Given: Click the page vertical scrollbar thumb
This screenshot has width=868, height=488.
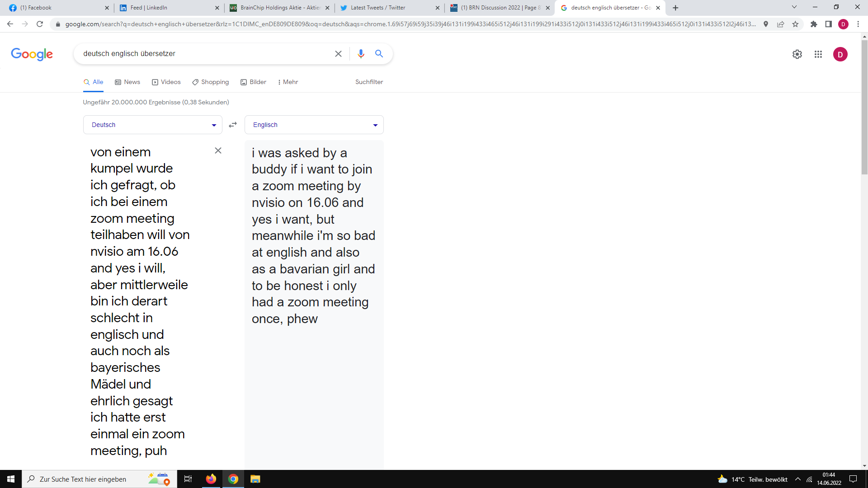Looking at the screenshot, I should 864,107.
